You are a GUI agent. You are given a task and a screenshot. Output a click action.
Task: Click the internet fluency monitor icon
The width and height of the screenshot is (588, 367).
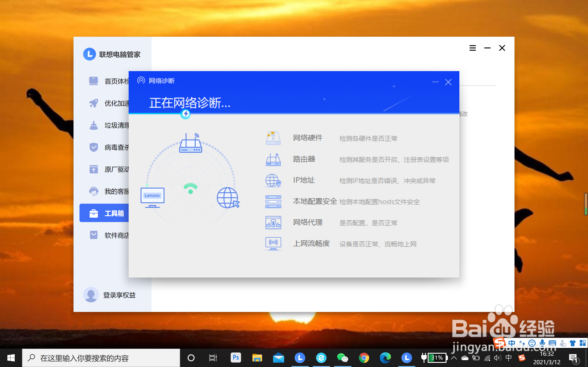(273, 244)
